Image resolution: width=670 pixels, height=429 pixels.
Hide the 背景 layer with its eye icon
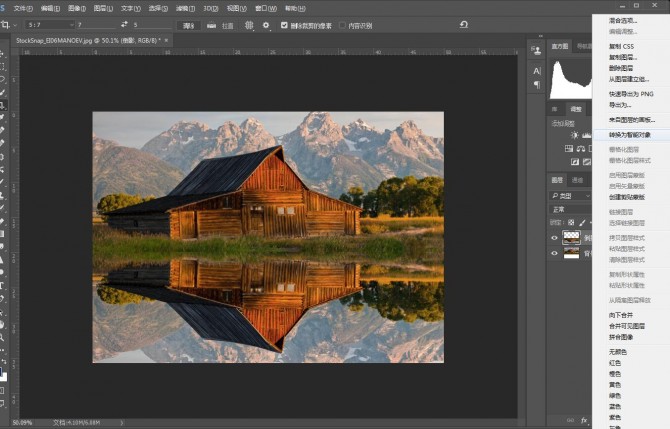click(555, 253)
